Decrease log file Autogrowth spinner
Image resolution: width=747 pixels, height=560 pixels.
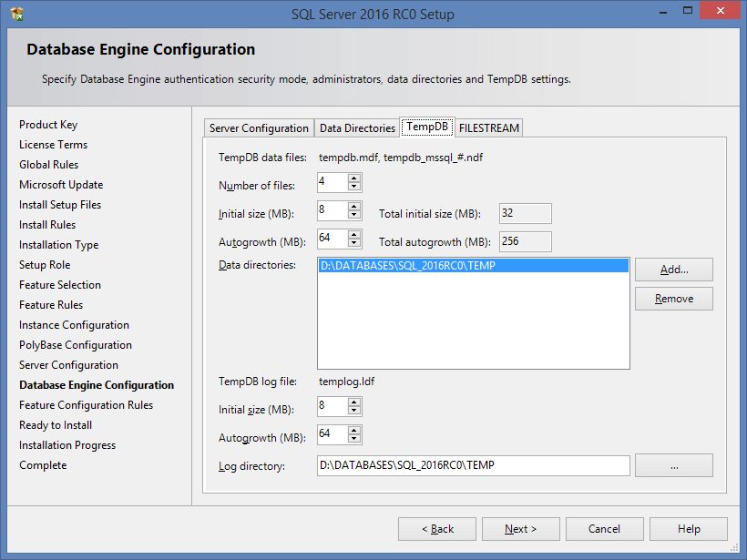point(354,439)
